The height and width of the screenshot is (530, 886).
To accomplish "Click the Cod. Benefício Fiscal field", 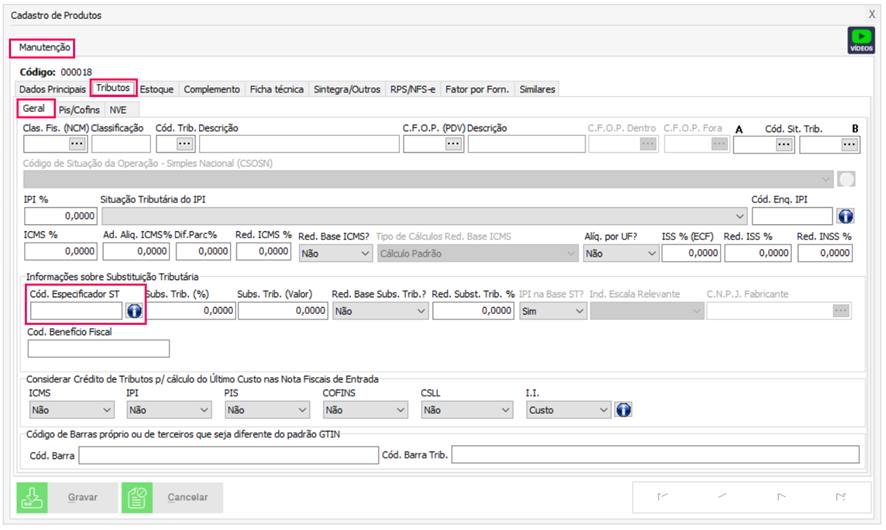I will click(98, 349).
